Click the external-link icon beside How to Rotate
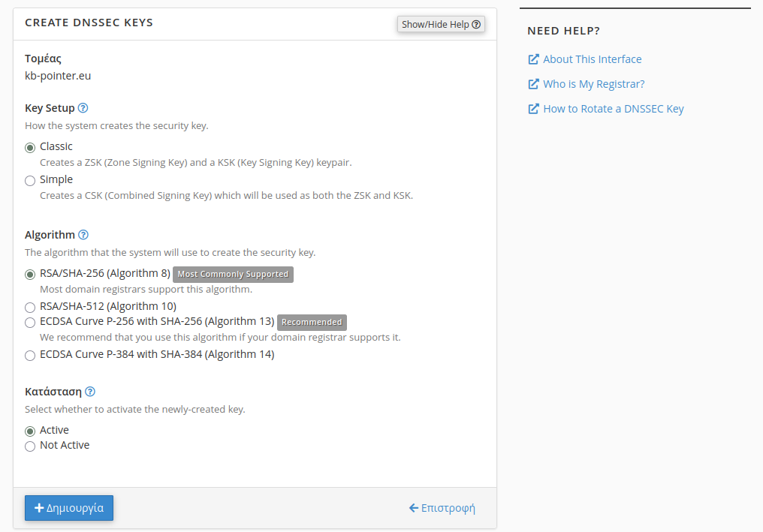 (533, 109)
